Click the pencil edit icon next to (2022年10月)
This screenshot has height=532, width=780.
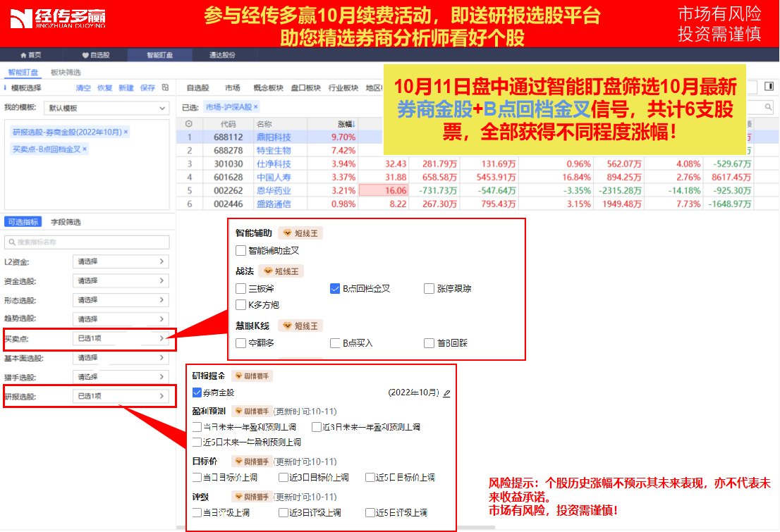(446, 393)
